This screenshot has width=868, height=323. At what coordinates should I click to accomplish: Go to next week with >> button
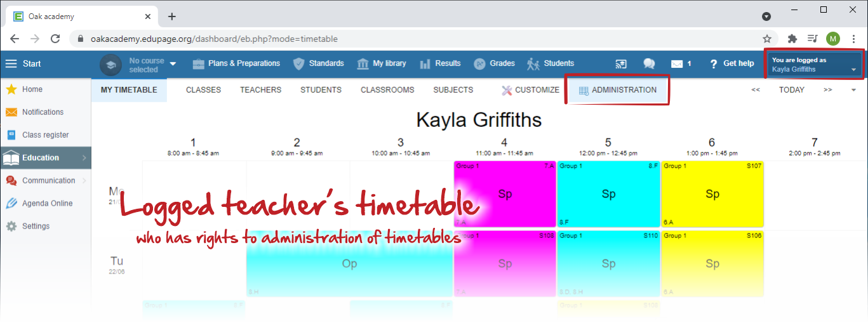pos(828,90)
